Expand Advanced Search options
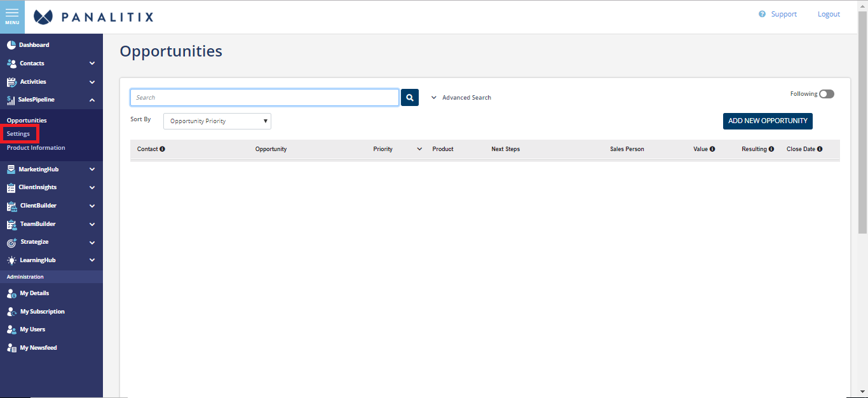The image size is (868, 398). [x=461, y=98]
